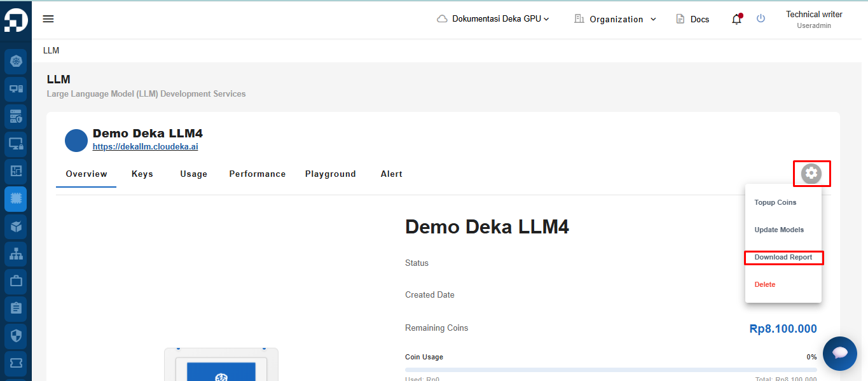Click the notification bell icon

coord(736,19)
